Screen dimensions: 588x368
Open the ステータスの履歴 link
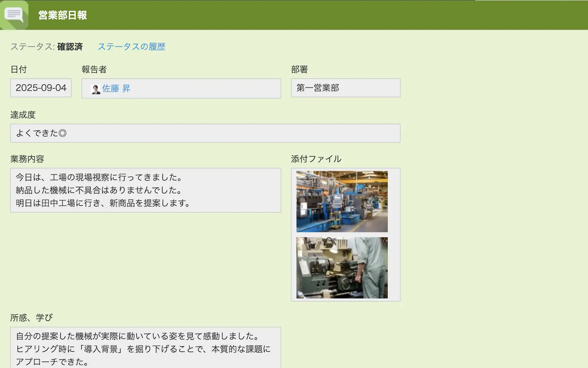click(131, 47)
